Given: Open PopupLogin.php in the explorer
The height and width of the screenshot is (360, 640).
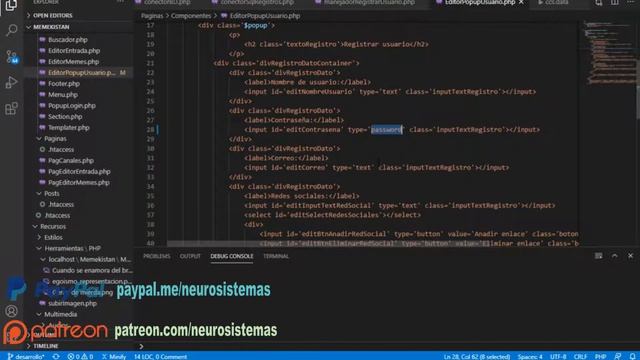Looking at the screenshot, I should 72,106.
